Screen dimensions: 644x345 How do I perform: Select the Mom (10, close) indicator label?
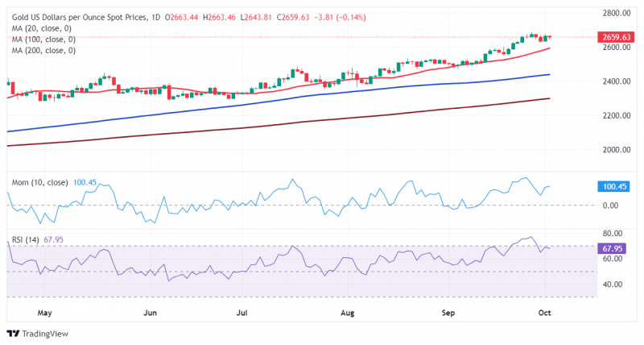pyautogui.click(x=39, y=182)
